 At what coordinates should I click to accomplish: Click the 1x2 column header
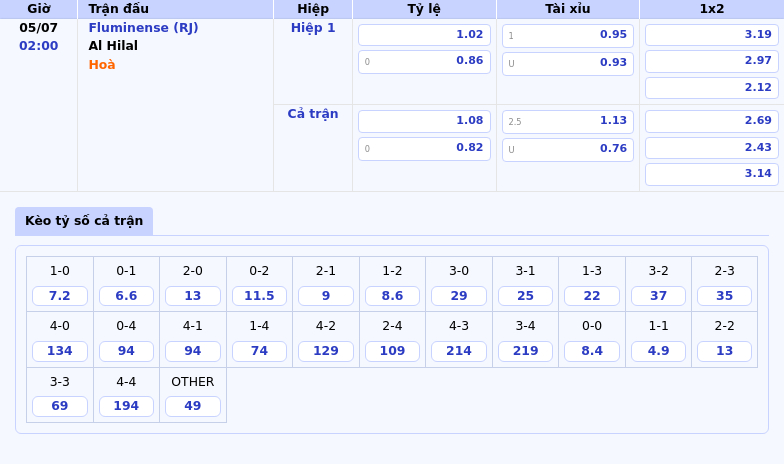click(712, 9)
